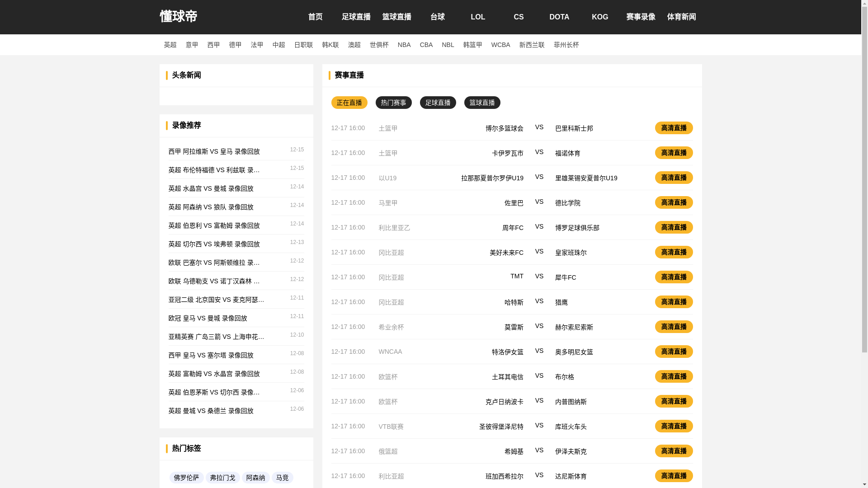Select the NBL league link
The image size is (868, 488).
pyautogui.click(x=448, y=45)
